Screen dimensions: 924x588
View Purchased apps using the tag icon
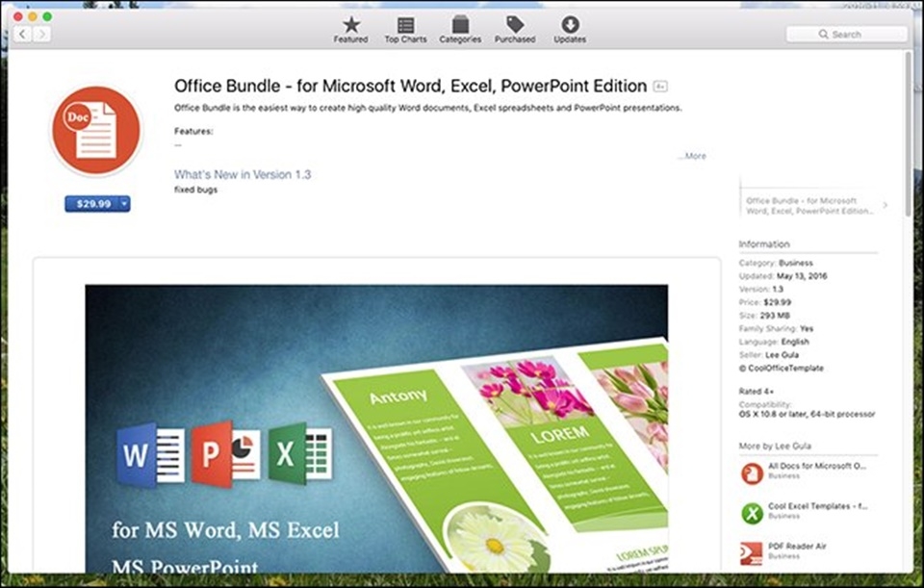coord(515,28)
